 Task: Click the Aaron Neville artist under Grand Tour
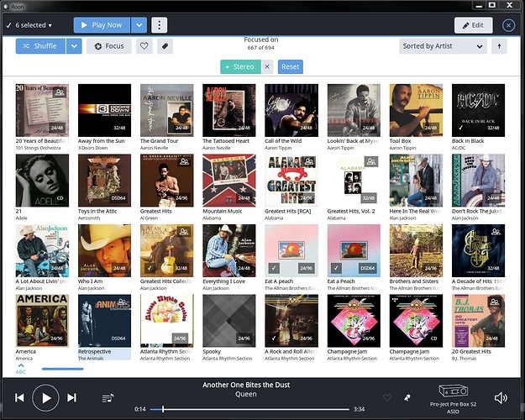point(155,148)
